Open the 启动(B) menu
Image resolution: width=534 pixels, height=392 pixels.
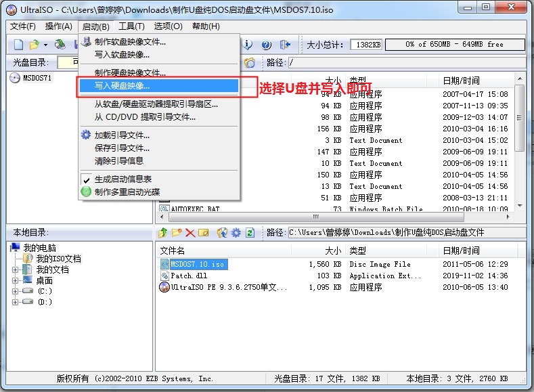click(95, 26)
